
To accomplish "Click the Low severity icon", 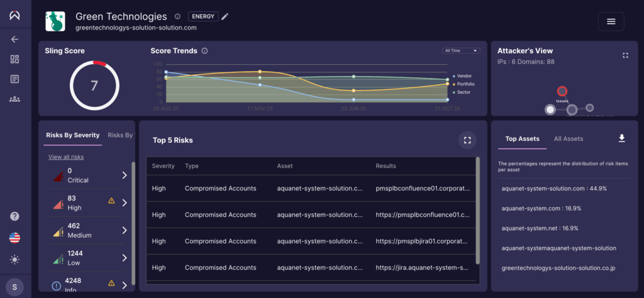I will (x=58, y=259).
